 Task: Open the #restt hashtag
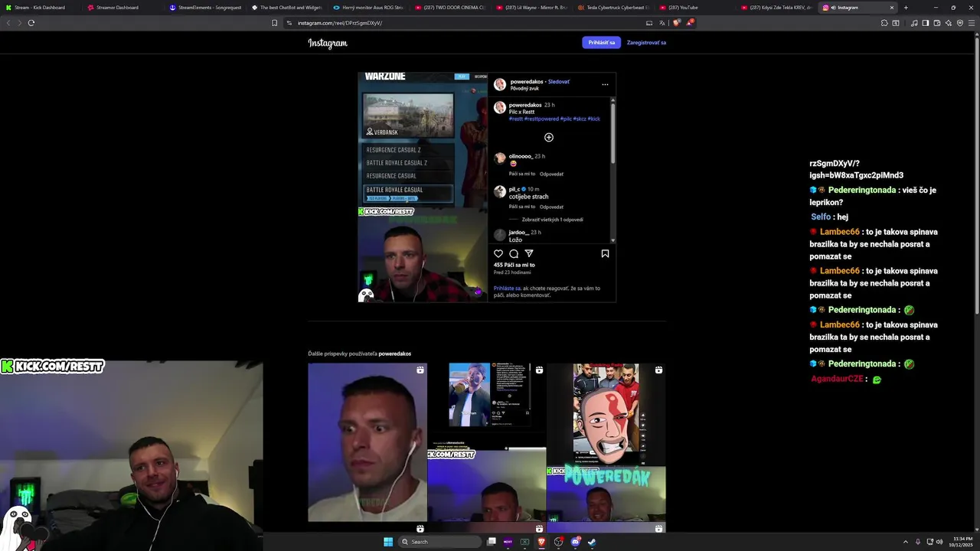(516, 119)
